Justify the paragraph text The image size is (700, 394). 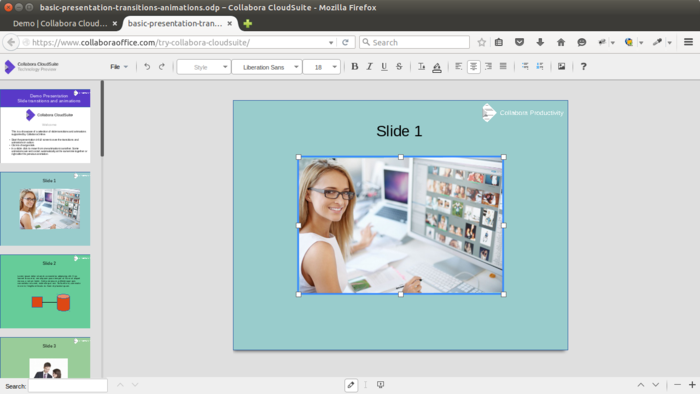(x=503, y=66)
